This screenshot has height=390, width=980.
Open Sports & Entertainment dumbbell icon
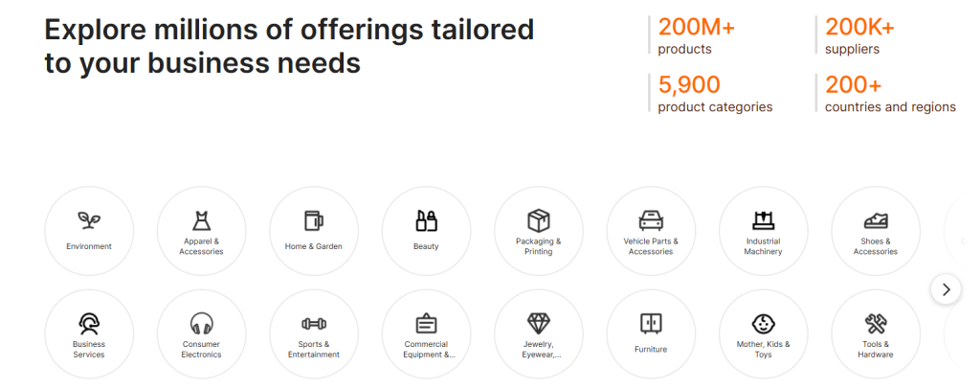[314, 324]
